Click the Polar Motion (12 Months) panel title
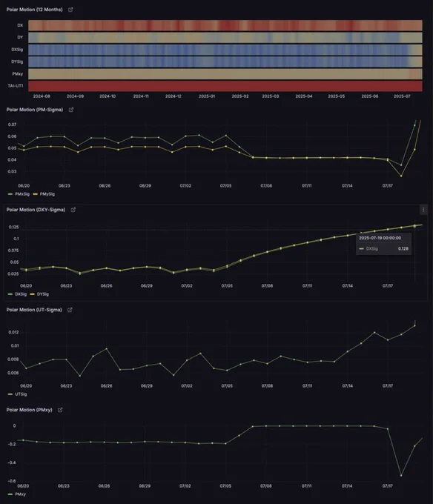Image resolution: width=433 pixels, height=504 pixels. coord(34,10)
